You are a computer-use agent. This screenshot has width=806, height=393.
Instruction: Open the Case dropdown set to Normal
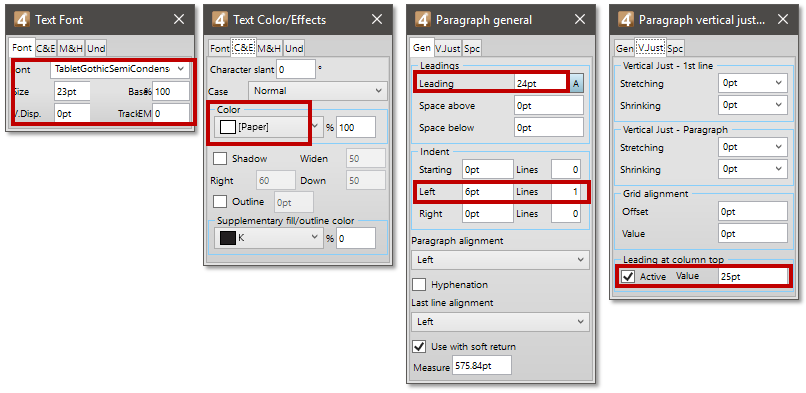pos(317,91)
